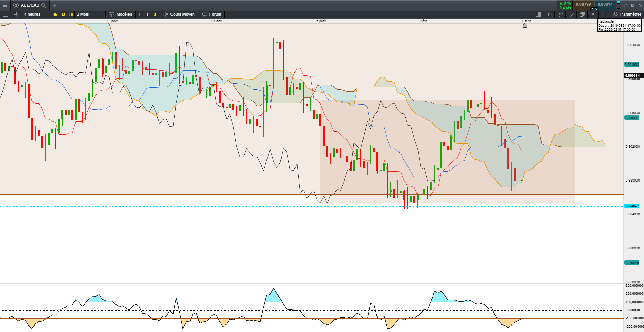
Task: Switch to the 4h timeframe shortcut
Action: click(x=55, y=14)
